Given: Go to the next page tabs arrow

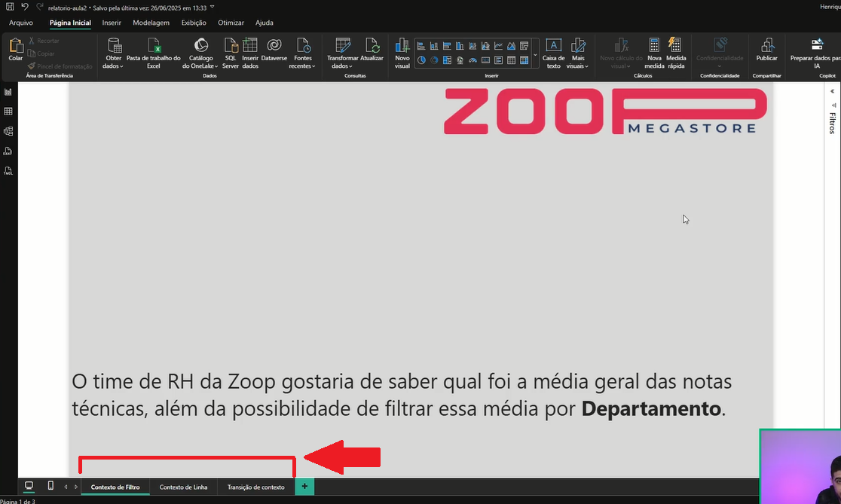Looking at the screenshot, I should [x=76, y=487].
